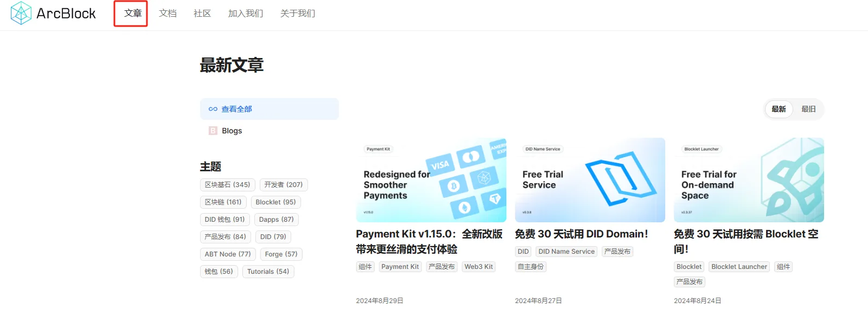Click the Blogs B icon

[213, 131]
